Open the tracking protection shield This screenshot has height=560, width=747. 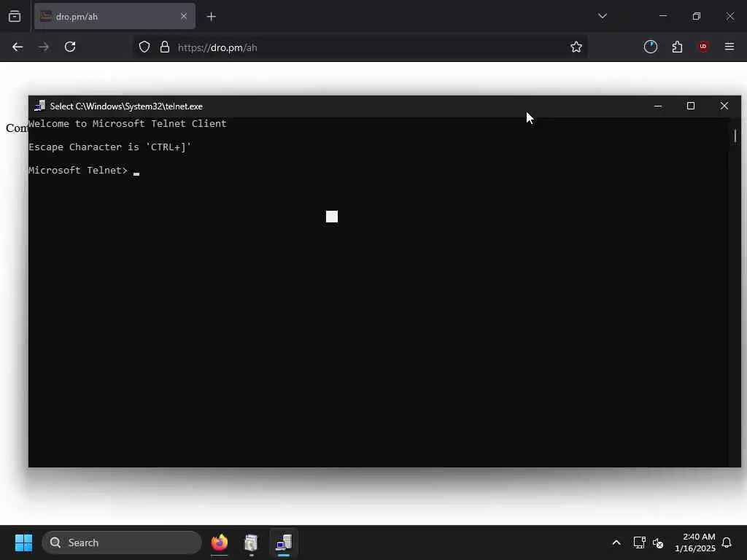pyautogui.click(x=144, y=47)
